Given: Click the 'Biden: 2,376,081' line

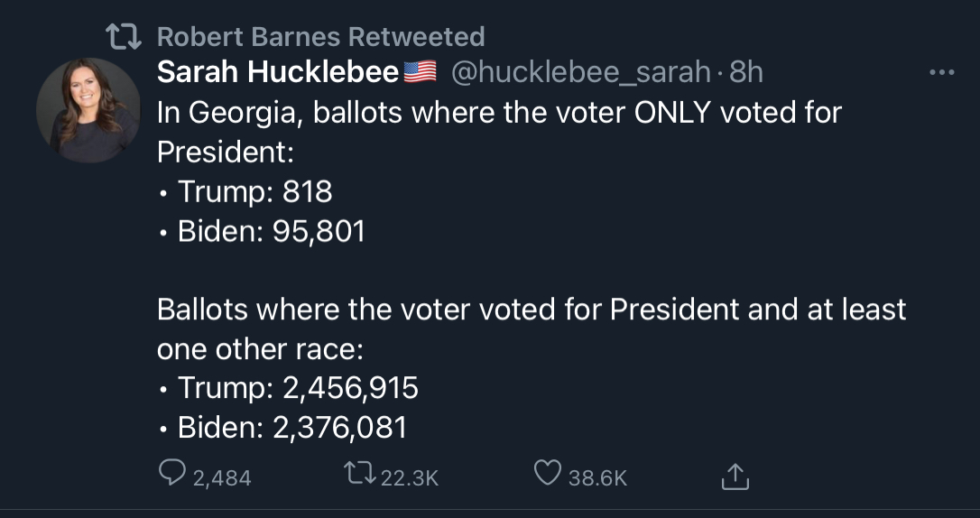Looking at the screenshot, I should click(282, 428).
